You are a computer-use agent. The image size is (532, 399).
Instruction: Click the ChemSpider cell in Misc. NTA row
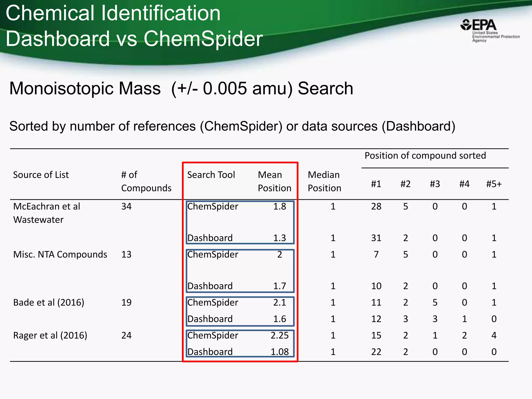click(212, 255)
